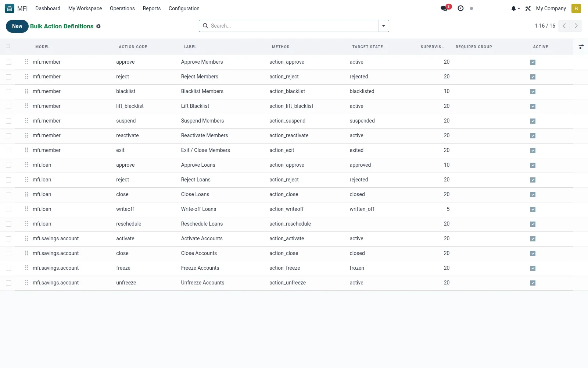Image resolution: width=588 pixels, height=368 pixels.
Task: Toggle Active checkbox for Reject Members
Action: tap(533, 77)
